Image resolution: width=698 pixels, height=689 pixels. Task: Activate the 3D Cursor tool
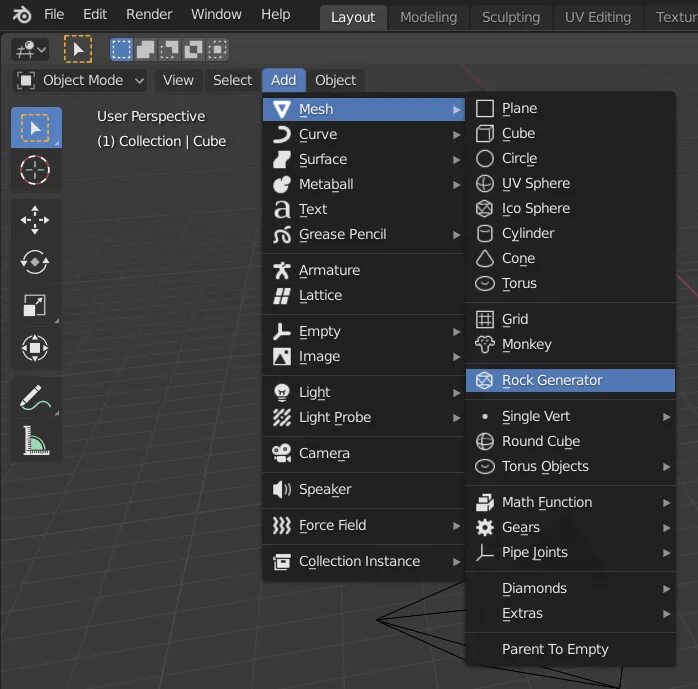tap(35, 170)
